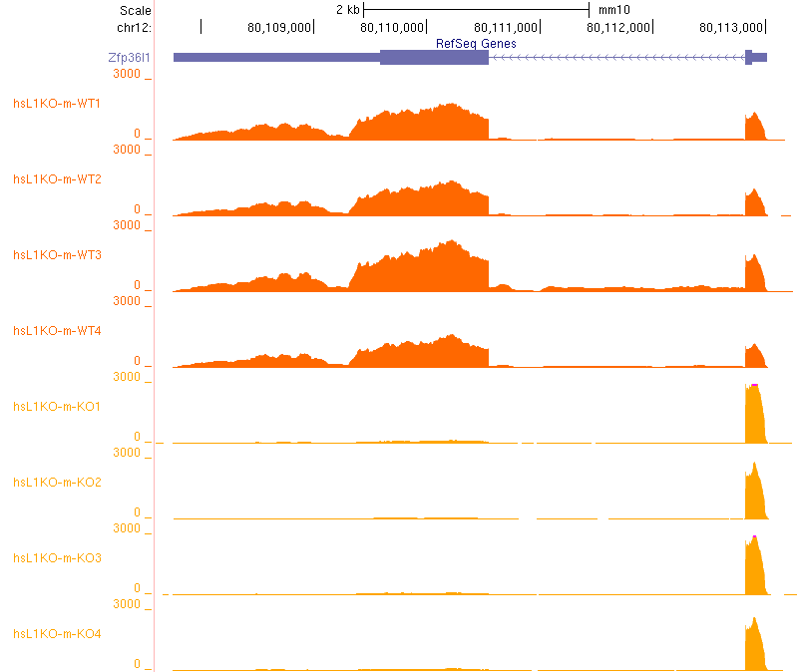This screenshot has height=672, width=798.
Task: Click the 2 kb scale bar
Action: pyautogui.click(x=477, y=9)
